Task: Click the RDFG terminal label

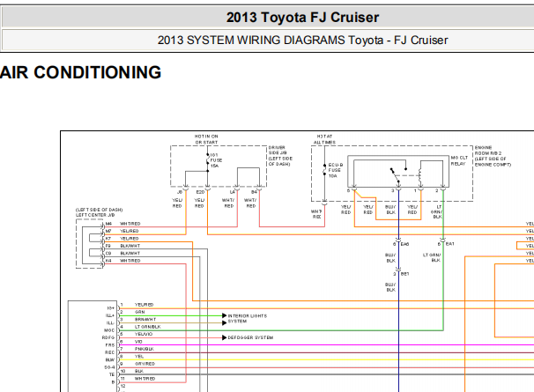Action: tap(108, 338)
